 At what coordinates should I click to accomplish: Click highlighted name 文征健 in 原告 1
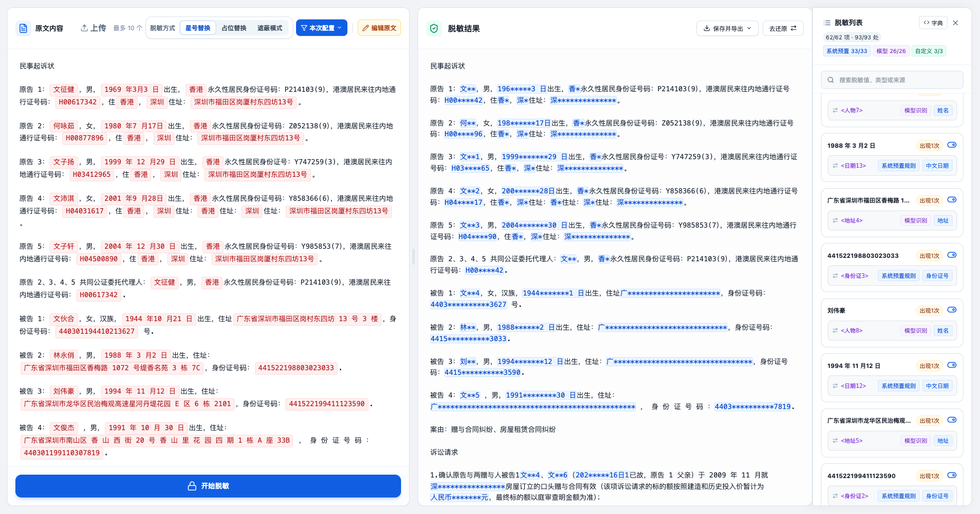tap(64, 90)
